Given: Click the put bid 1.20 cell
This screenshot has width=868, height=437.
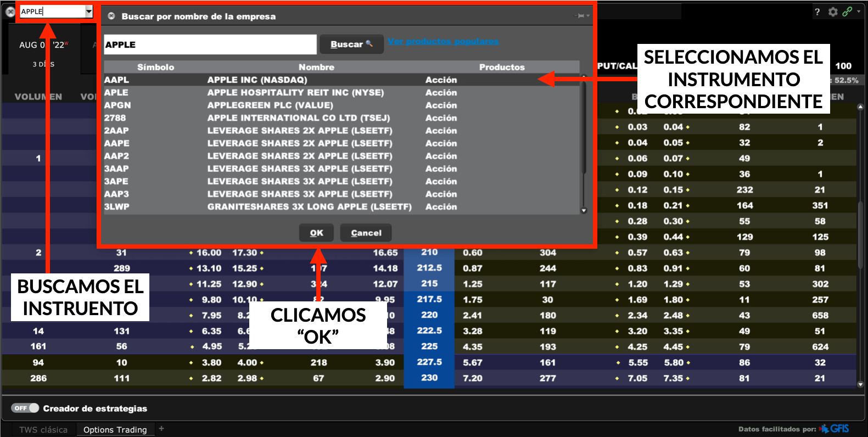Looking at the screenshot, I should [638, 284].
